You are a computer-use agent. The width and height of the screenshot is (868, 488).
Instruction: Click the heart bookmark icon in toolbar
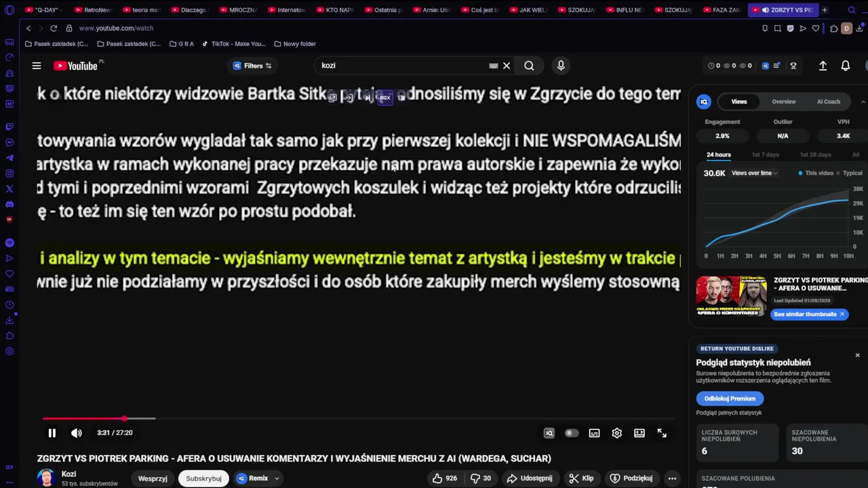[816, 28]
